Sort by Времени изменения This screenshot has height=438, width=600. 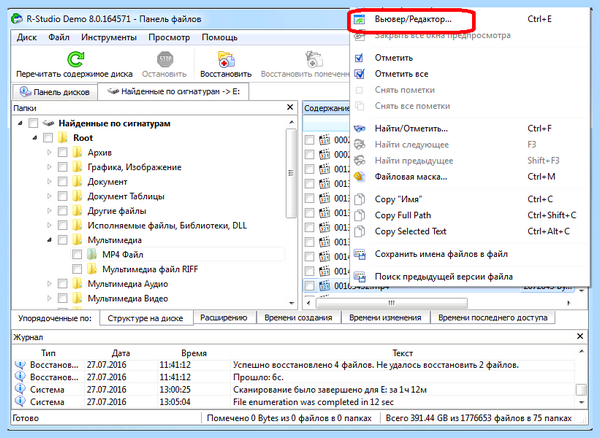click(385, 318)
